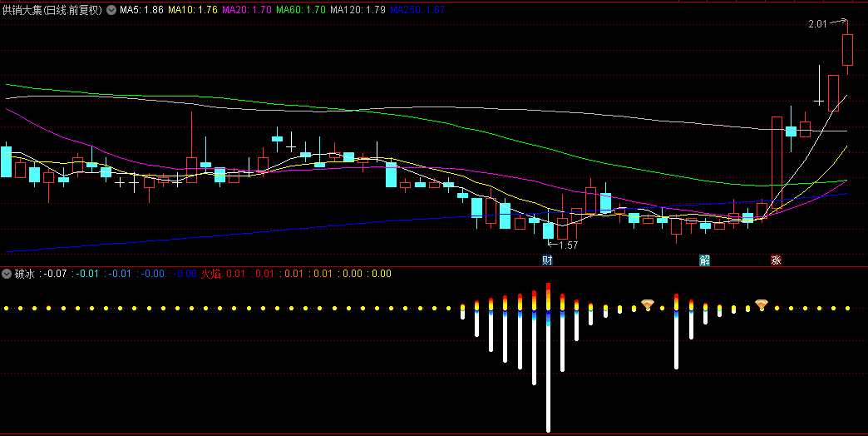Click the stock title 供销大集(日线.前复权)
Viewport: 868px width, 436px height.
point(52,10)
